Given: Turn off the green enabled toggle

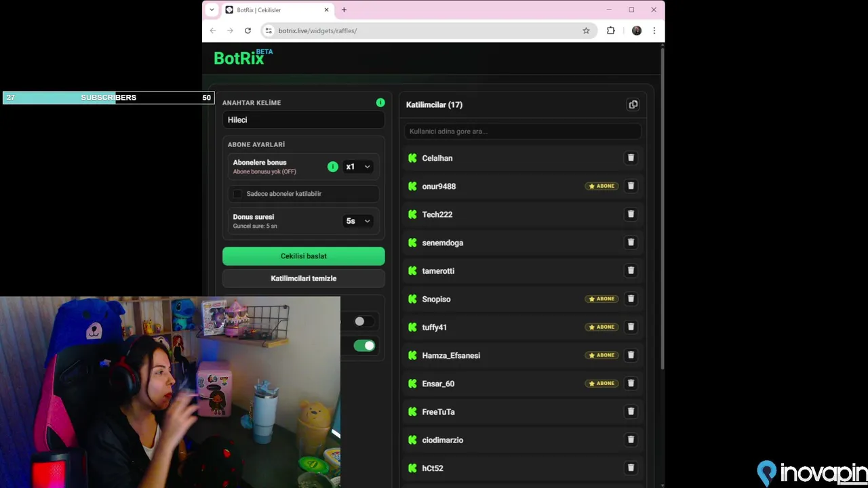Looking at the screenshot, I should click(x=364, y=346).
